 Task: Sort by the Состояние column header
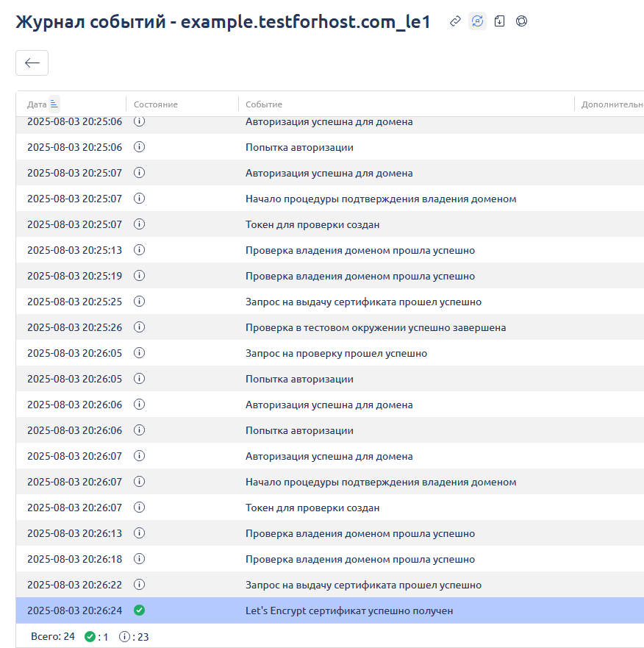coord(156,104)
